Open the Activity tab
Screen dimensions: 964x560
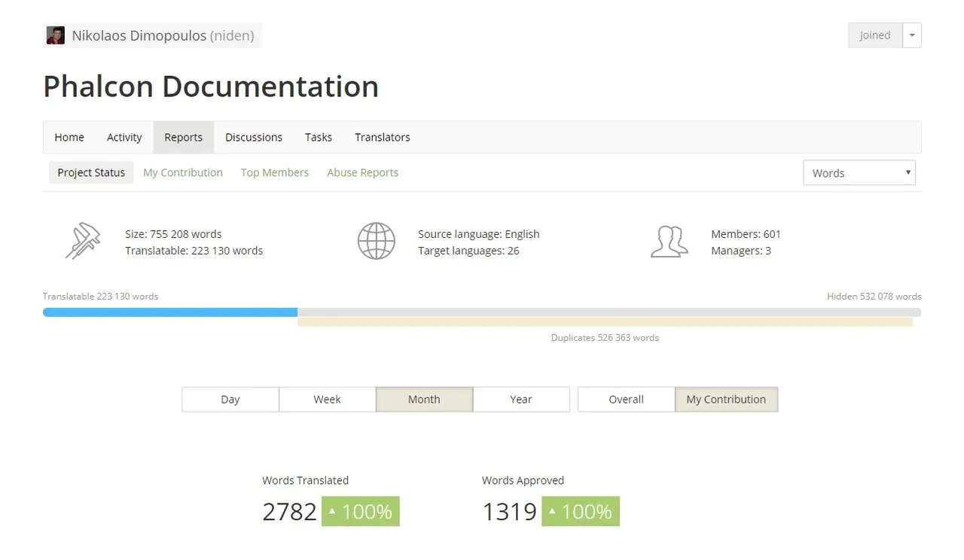pos(124,137)
